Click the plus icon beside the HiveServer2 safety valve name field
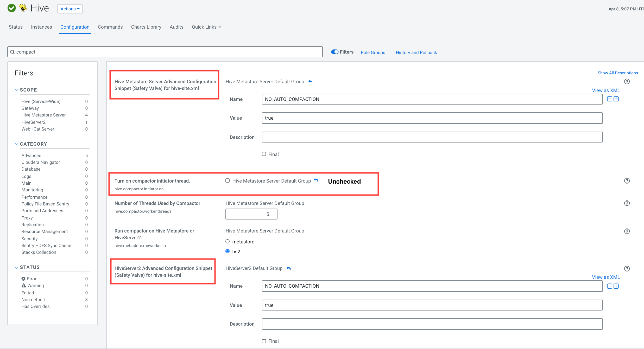 pos(616,286)
